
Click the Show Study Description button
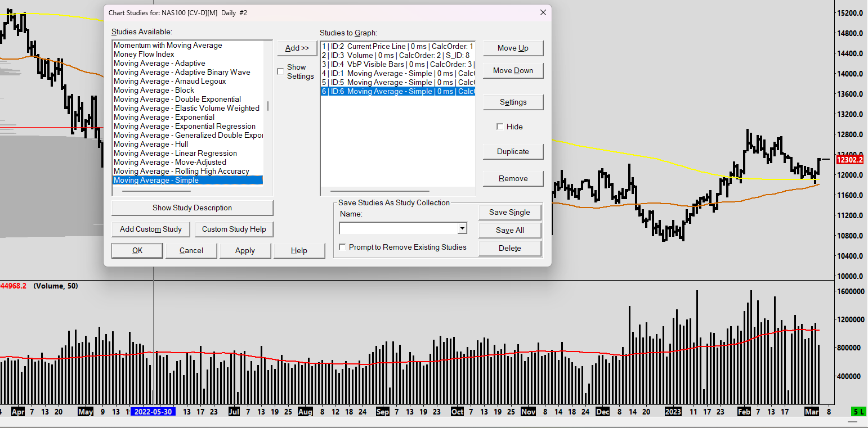click(x=192, y=208)
